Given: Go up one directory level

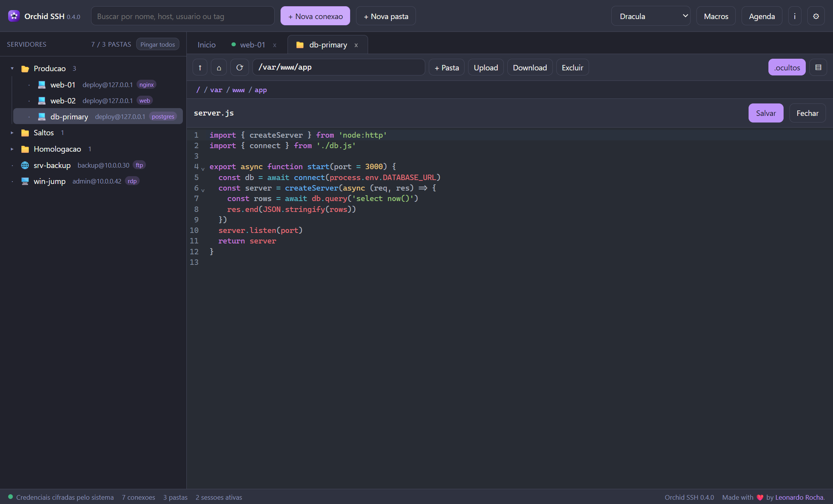Looking at the screenshot, I should click(200, 67).
